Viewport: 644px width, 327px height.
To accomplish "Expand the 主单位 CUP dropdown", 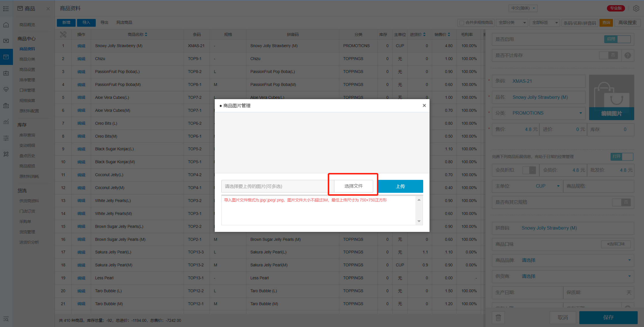I will 558,186.
